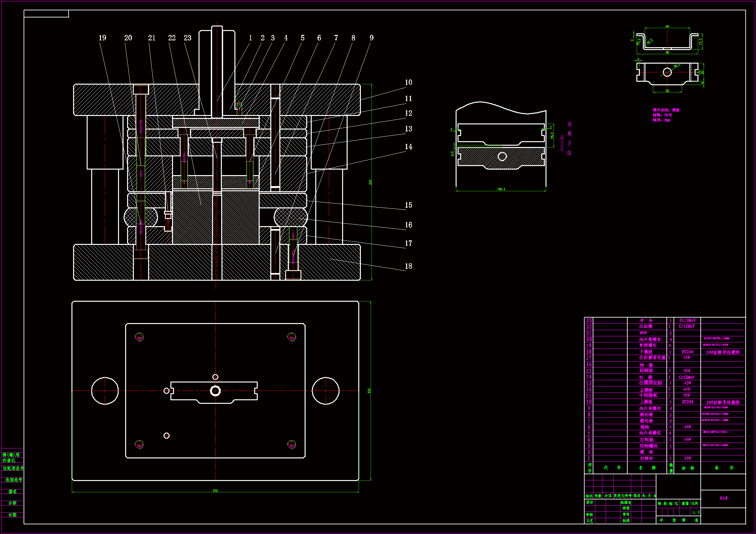Select the 送料方向 feed direction arrow
756x534 pixels.
562,142
